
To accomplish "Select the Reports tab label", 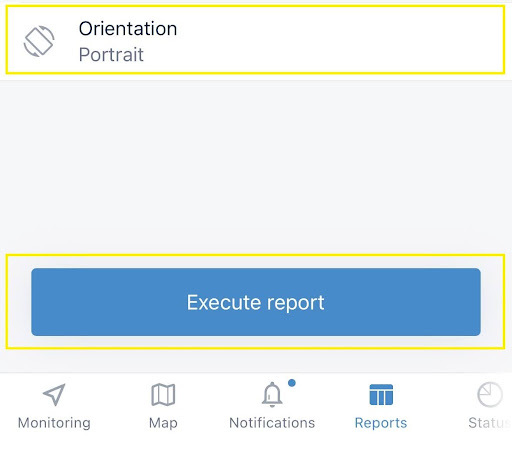I will (381, 423).
